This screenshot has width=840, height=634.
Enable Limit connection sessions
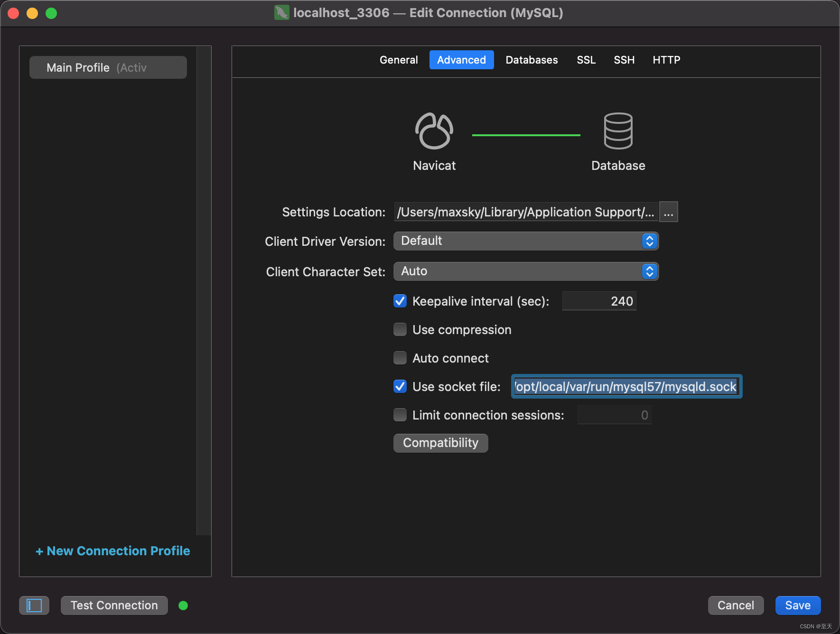(400, 415)
